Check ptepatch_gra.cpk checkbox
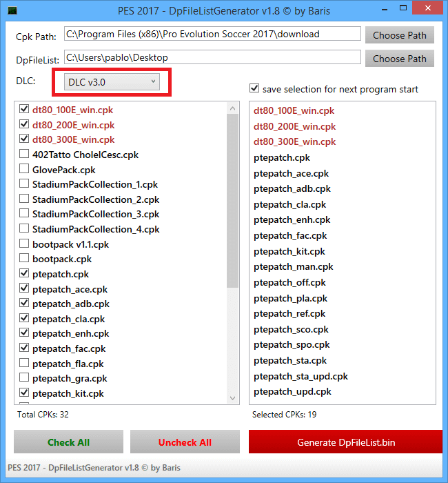This screenshot has height=483, width=448. (24, 377)
